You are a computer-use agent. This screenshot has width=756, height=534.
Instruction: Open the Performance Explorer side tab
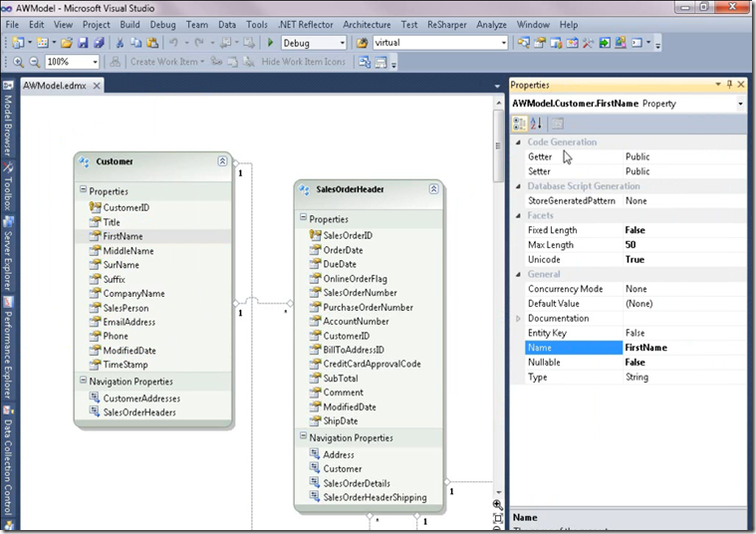click(x=8, y=350)
